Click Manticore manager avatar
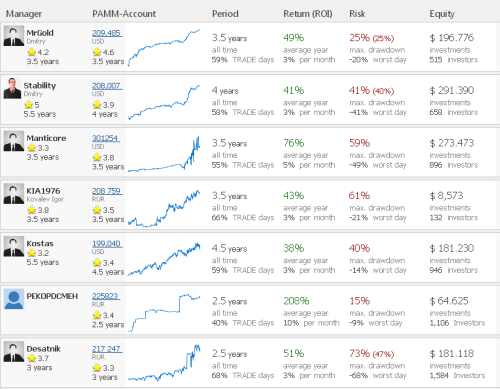Screen dimensions: 500x389 tap(14, 141)
